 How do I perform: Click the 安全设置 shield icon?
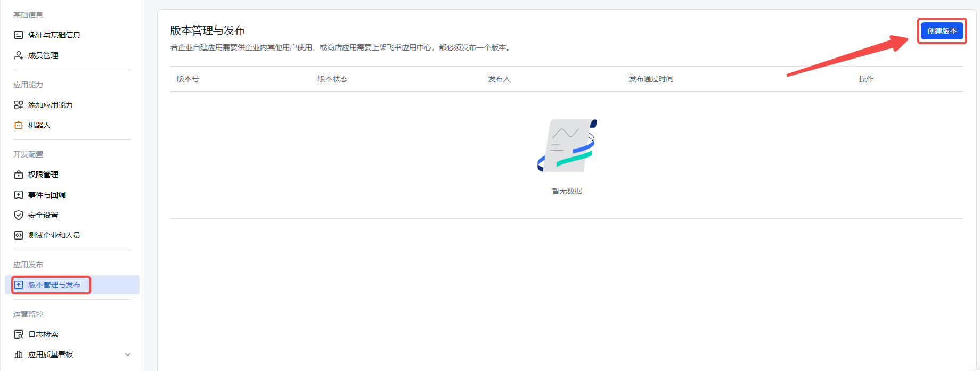coord(19,215)
